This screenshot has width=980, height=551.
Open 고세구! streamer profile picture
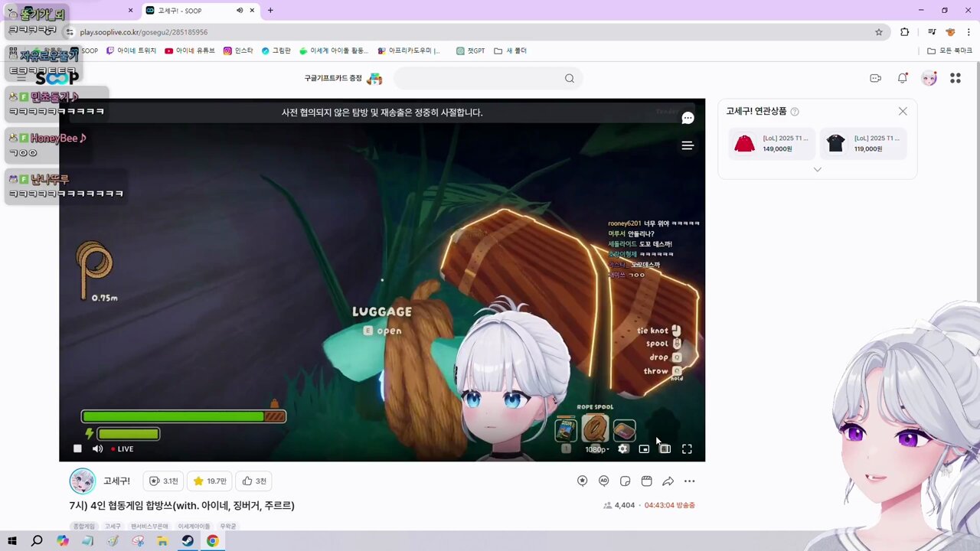[83, 481]
